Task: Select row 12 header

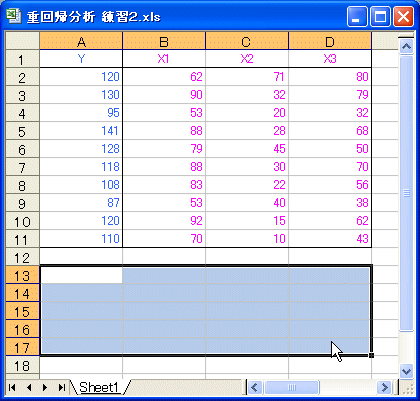Action: point(22,258)
